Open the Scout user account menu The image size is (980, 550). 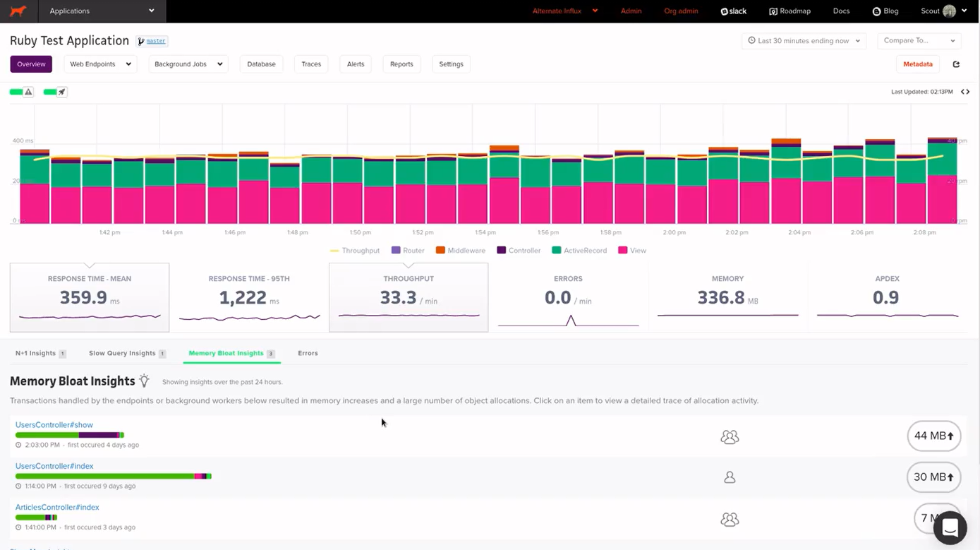coord(944,11)
